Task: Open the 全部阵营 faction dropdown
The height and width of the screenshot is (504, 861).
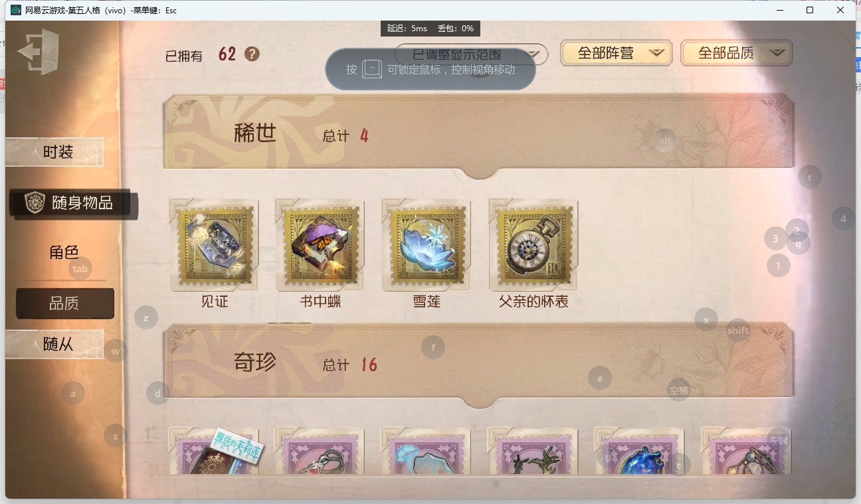Action: 617,53
